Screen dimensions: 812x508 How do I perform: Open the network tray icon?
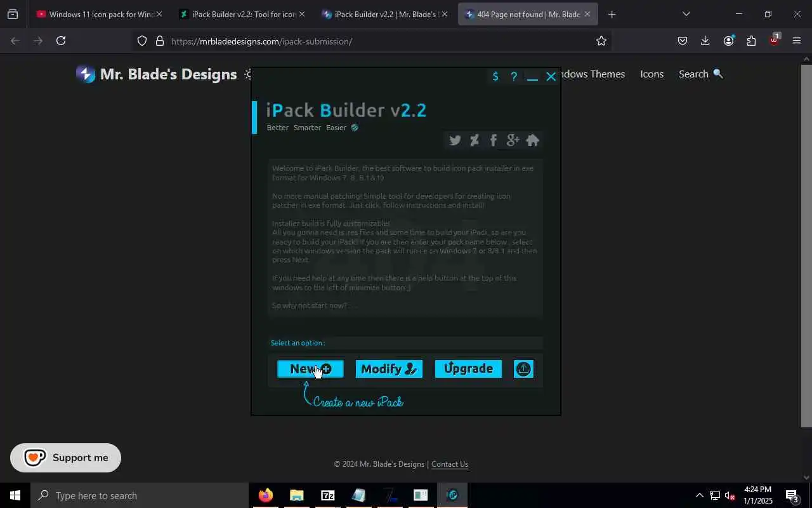(715, 495)
